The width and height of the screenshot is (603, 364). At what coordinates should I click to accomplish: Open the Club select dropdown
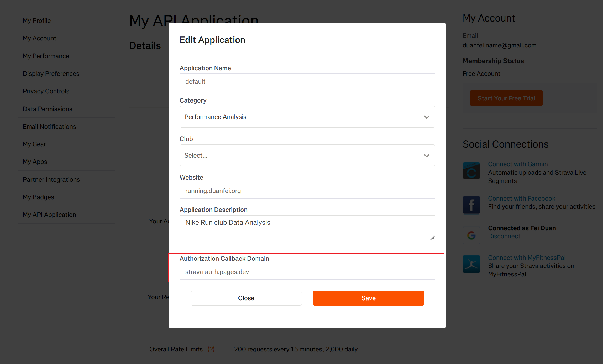pos(307,156)
